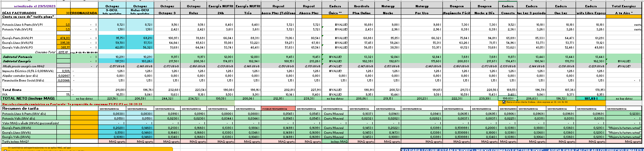Click the Subtotal Energía value 197,51
644x151 pixels.
point(112,61)
